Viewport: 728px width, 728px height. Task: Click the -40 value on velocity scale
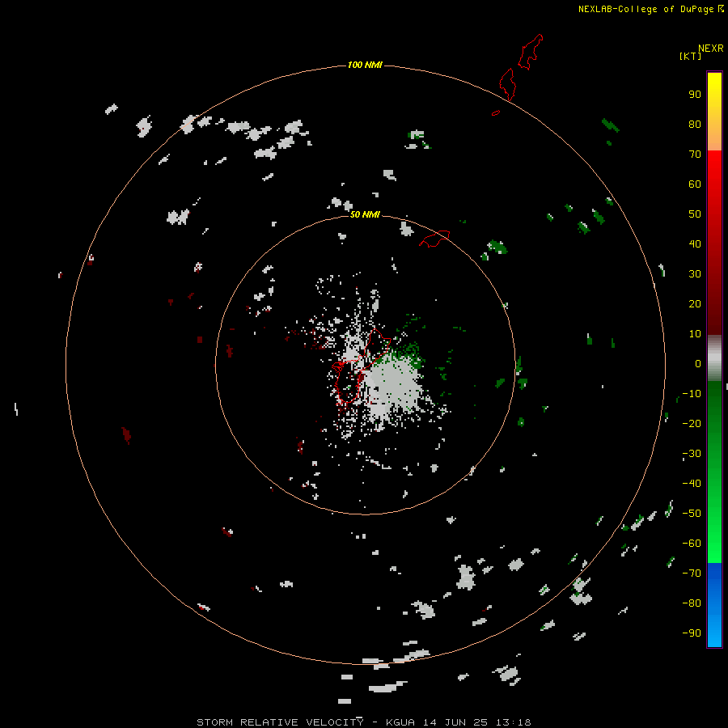[x=692, y=484]
